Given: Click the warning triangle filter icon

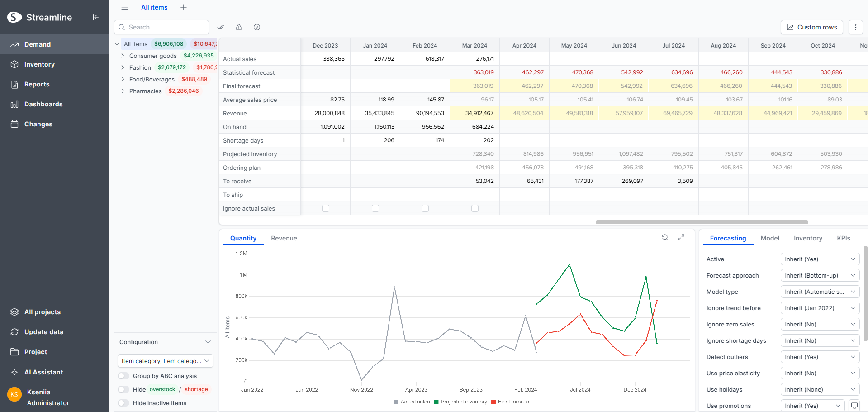Looking at the screenshot, I should click(x=239, y=27).
